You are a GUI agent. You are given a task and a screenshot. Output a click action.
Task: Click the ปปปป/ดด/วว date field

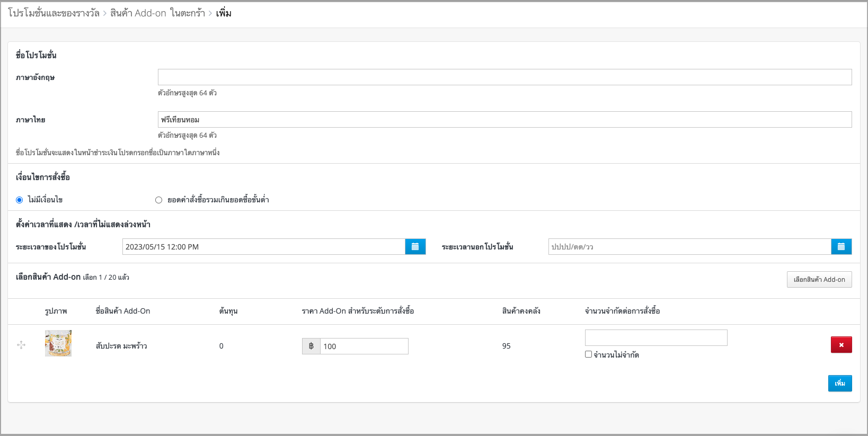(689, 247)
